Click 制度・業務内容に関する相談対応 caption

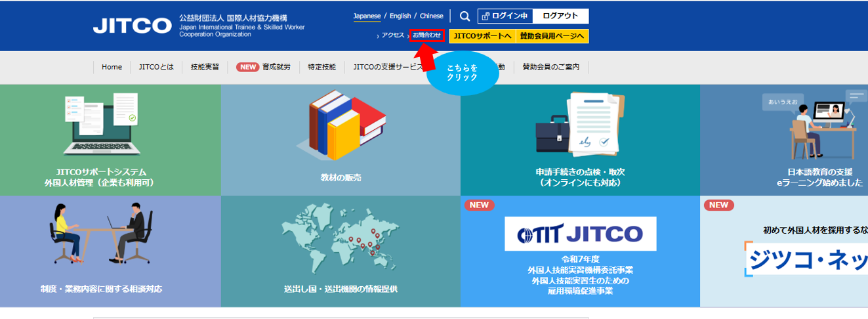coord(101,289)
